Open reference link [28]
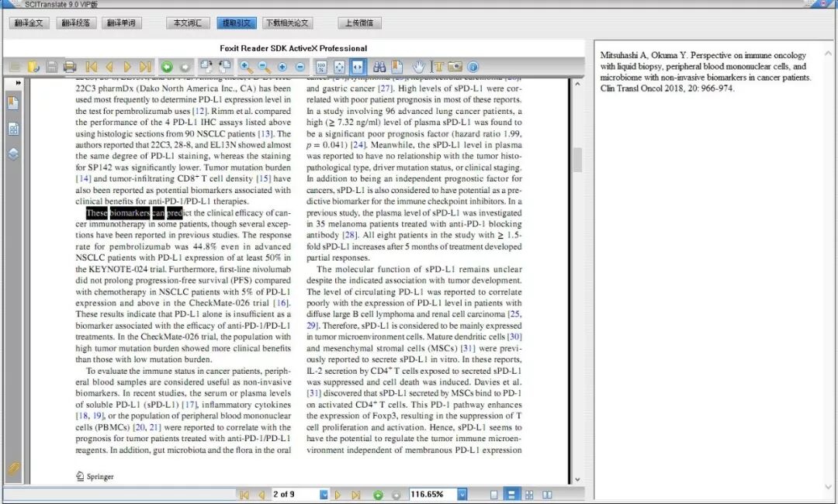This screenshot has height=504, width=838. (349, 235)
